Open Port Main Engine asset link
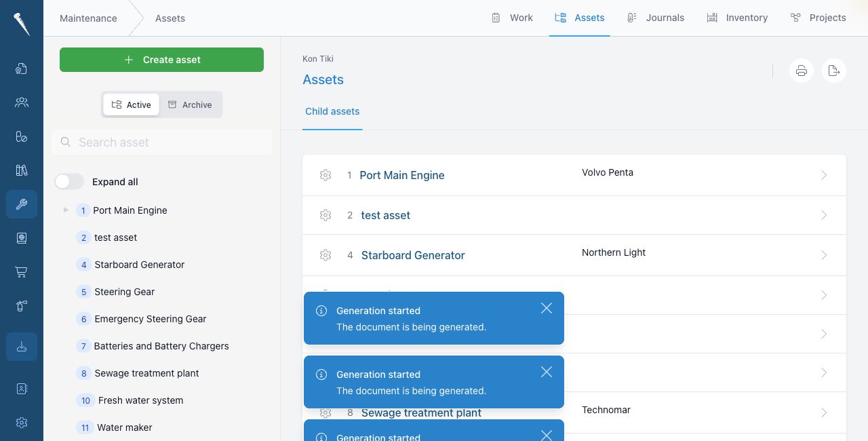 (x=402, y=175)
